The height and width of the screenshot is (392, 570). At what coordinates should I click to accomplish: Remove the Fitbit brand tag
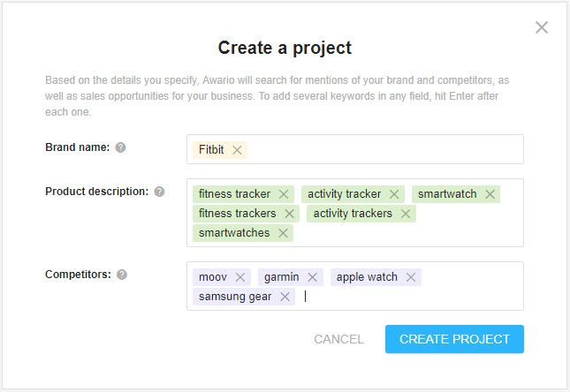pyautogui.click(x=237, y=150)
